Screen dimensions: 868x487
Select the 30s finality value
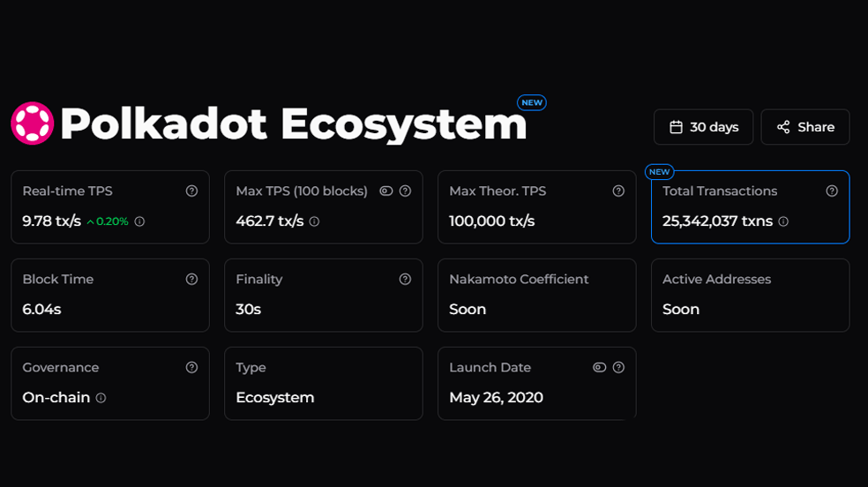click(248, 309)
